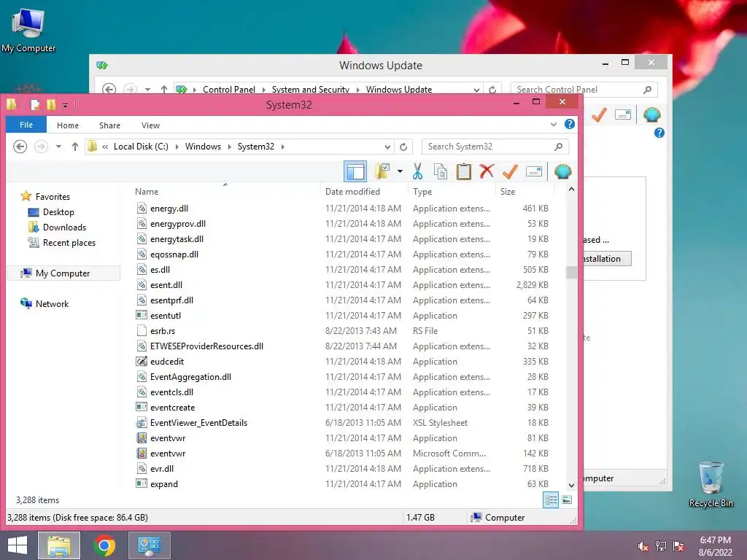Switch to Details view icon

[x=551, y=499]
